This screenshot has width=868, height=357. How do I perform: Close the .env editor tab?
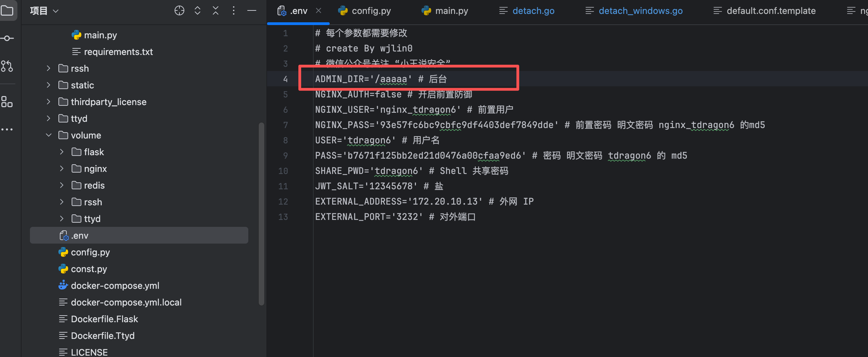click(319, 11)
